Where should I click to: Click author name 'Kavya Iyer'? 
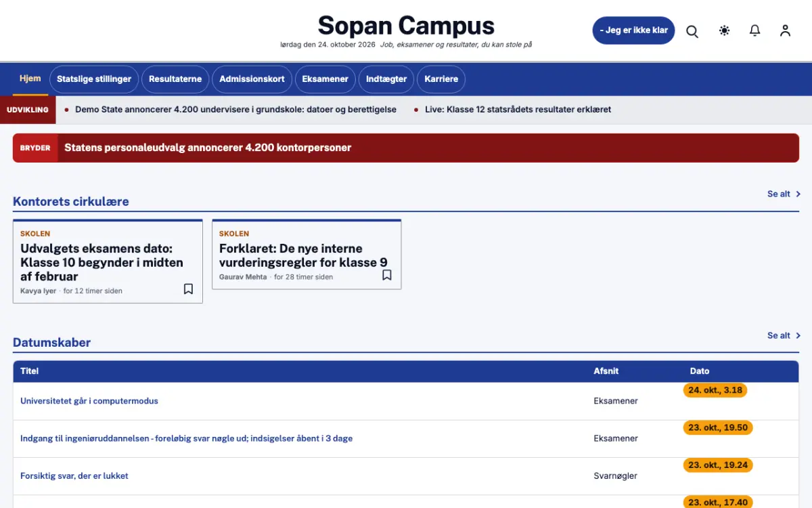(38, 291)
